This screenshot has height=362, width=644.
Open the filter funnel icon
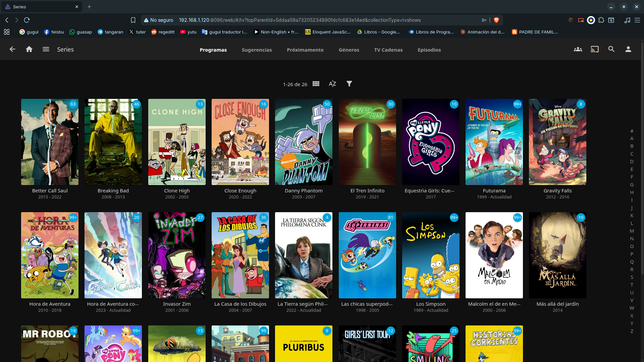coord(349,84)
